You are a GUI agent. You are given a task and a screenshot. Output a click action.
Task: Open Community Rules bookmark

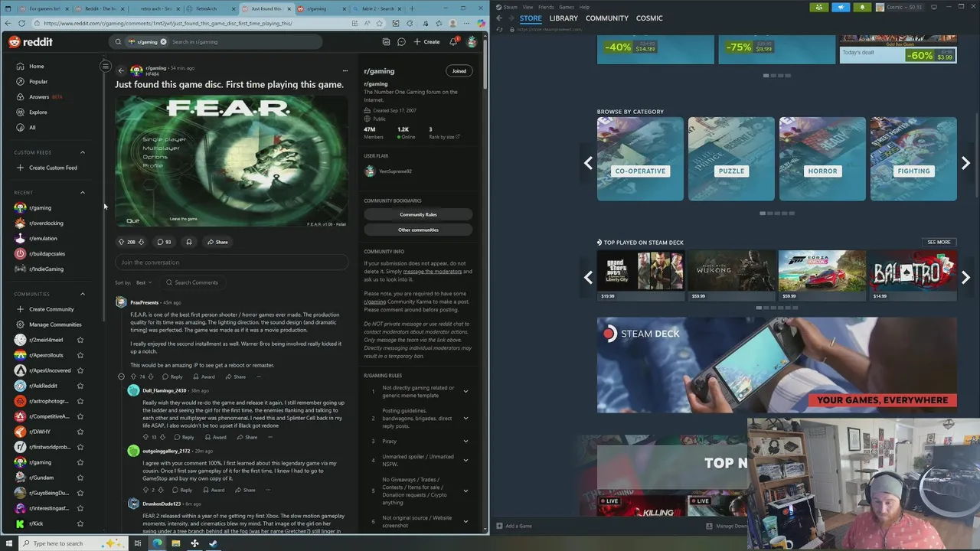coord(418,215)
